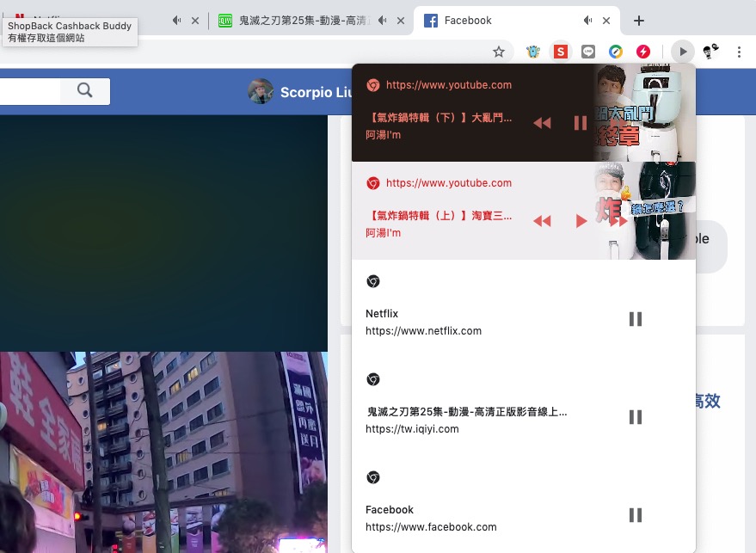Viewport: 756px width, 553px height.
Task: Click the 【氣炸鍋特輯（下）】大亂鬥 title
Action: (439, 117)
